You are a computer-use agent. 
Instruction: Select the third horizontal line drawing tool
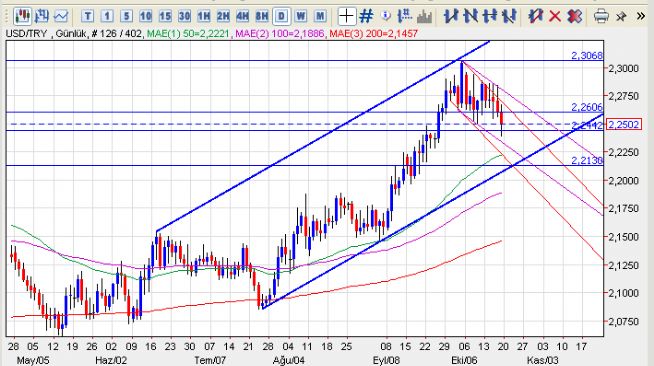pos(490,16)
